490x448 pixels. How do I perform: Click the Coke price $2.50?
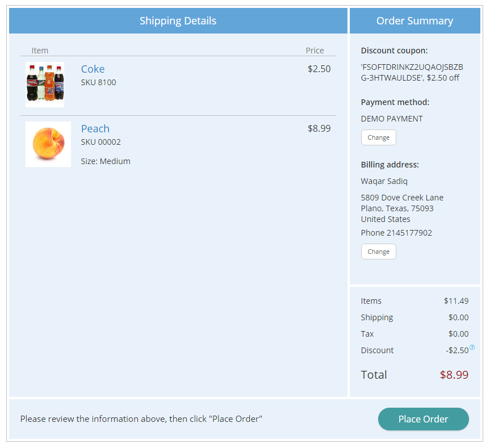click(x=319, y=69)
